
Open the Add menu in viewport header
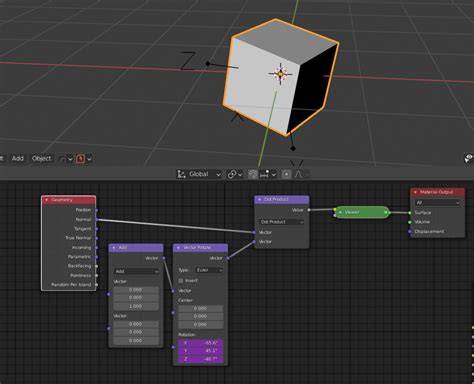[18, 159]
